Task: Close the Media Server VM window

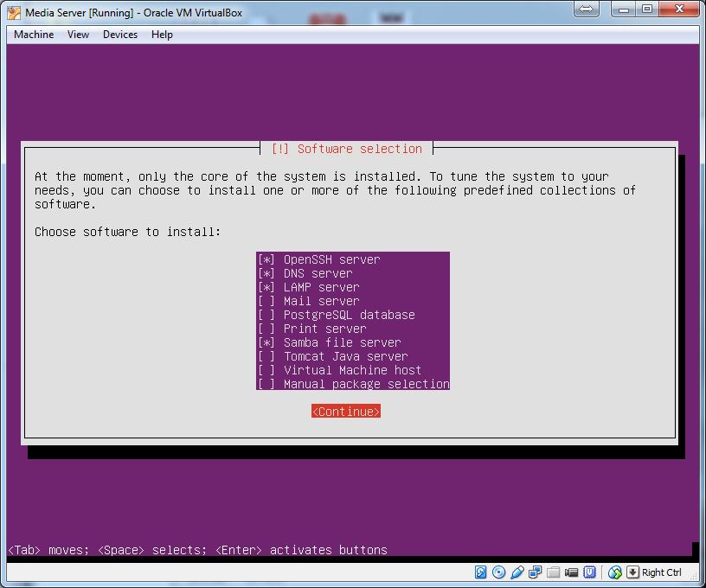Action: (x=679, y=9)
